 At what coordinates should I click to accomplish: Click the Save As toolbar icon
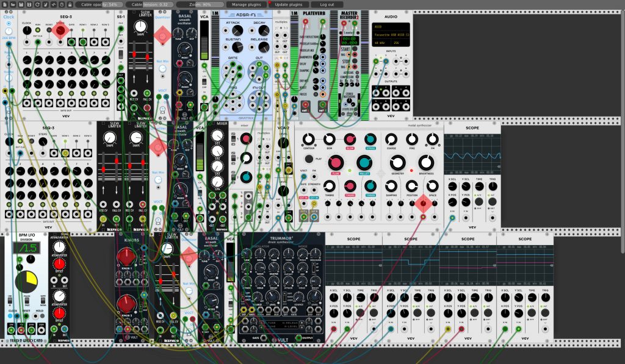29,4
